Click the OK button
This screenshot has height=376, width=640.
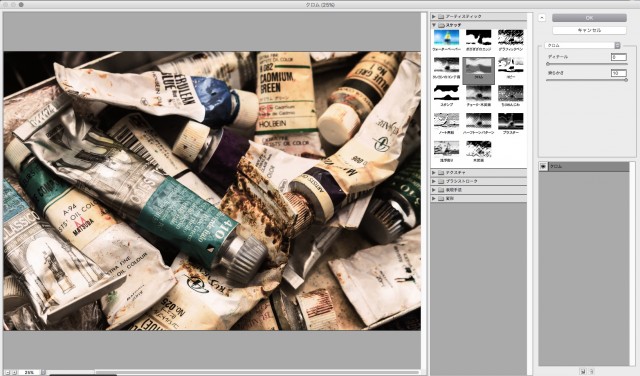coord(589,18)
